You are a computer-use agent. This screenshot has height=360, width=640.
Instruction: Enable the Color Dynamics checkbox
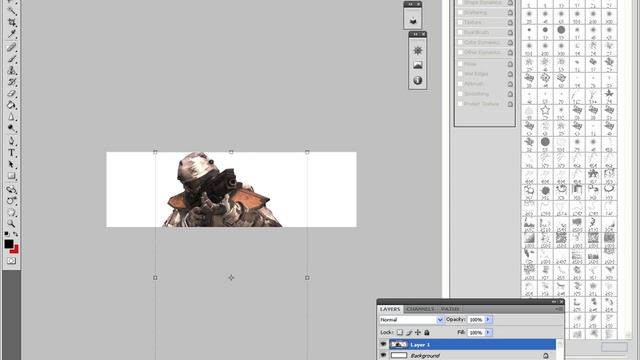pyautogui.click(x=460, y=42)
